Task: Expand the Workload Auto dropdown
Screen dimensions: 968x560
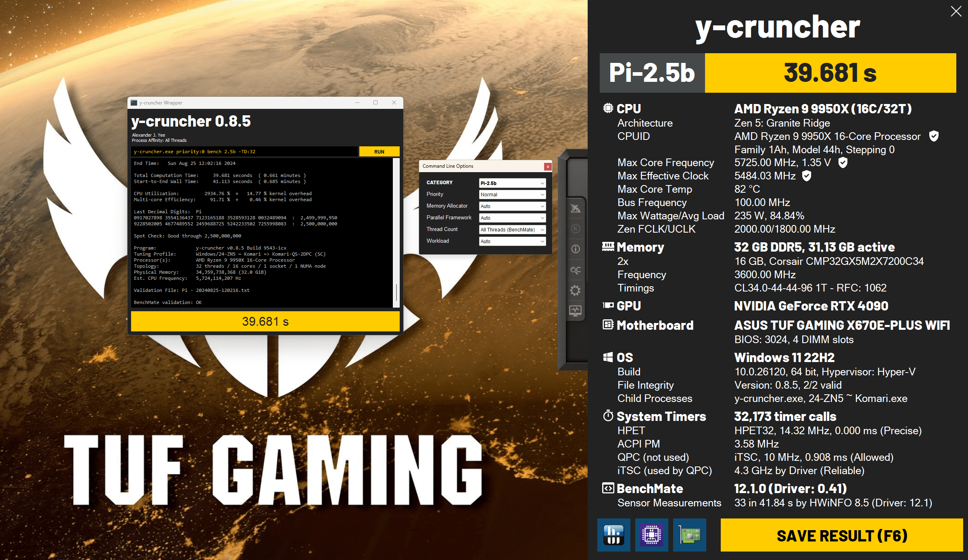Action: pyautogui.click(x=512, y=241)
